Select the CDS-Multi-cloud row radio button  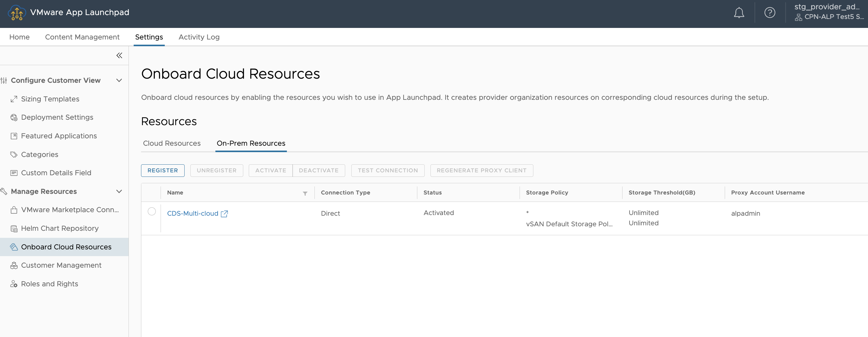(x=152, y=212)
